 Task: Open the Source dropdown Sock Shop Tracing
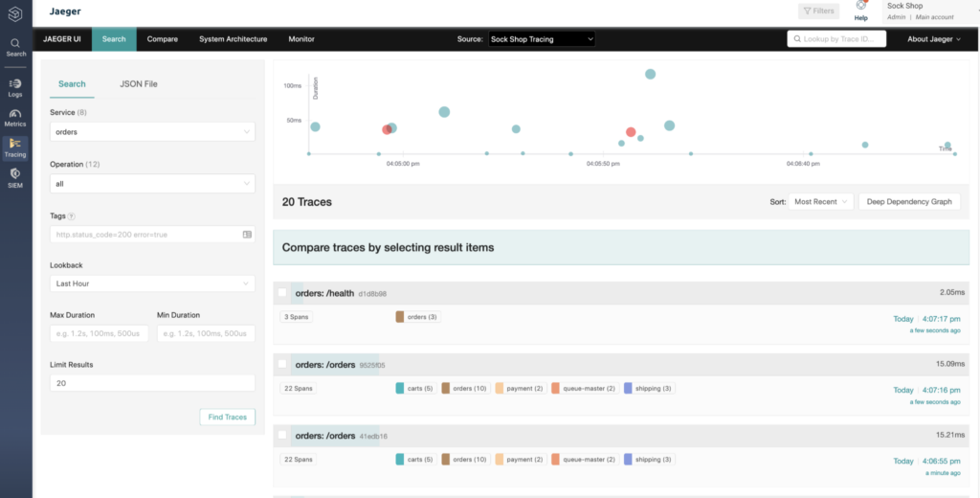click(x=542, y=39)
